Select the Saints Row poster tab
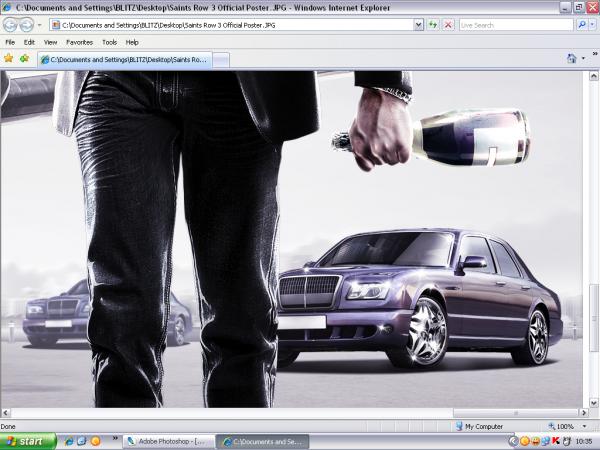Viewport: 600px width, 450px height. [x=124, y=60]
